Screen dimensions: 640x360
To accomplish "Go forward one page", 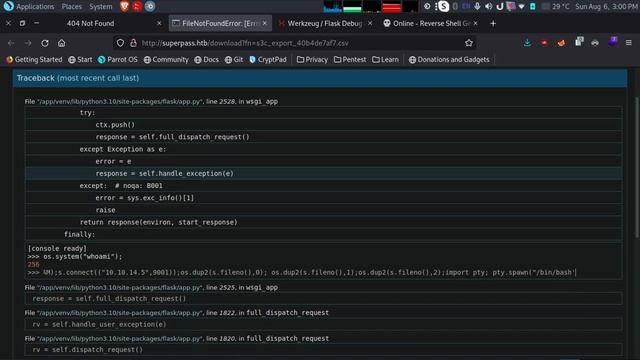I will pos(28,43).
